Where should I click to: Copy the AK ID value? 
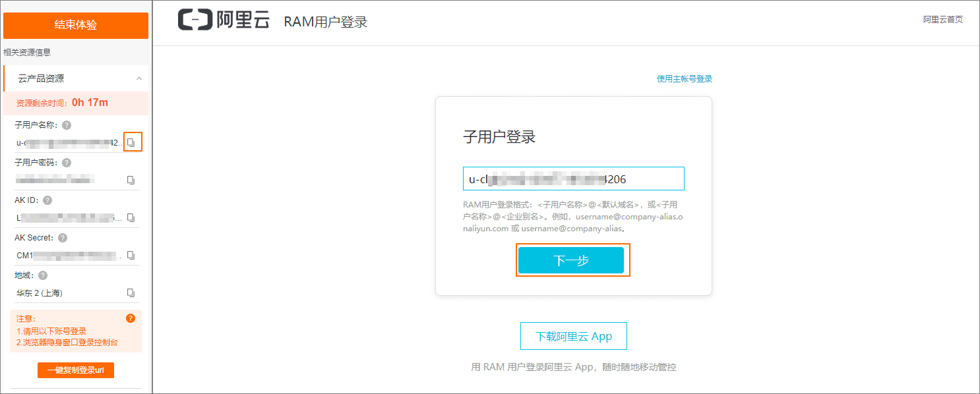131,217
